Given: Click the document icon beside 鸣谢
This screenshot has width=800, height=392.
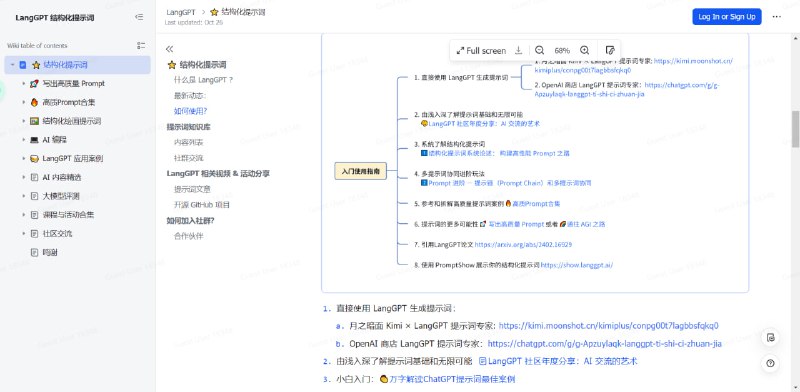Looking at the screenshot, I should pyautogui.click(x=34, y=252).
